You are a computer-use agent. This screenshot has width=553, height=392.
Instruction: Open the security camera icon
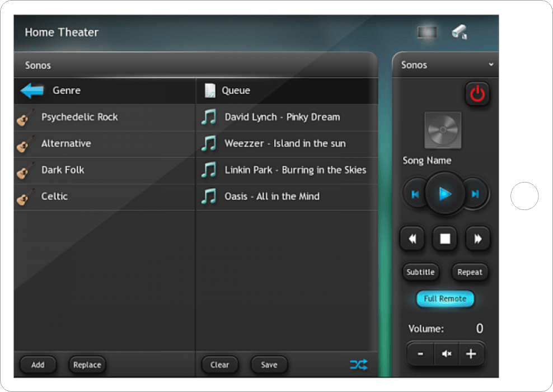pyautogui.click(x=460, y=32)
